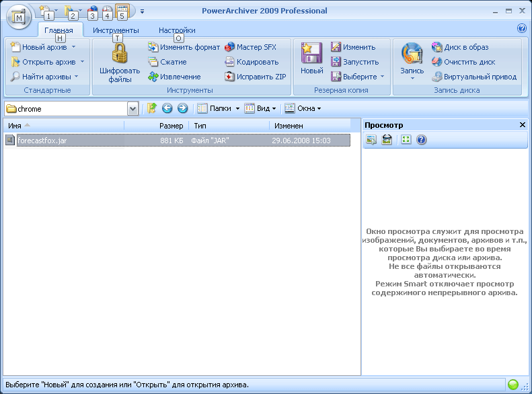
Task: Sort files by the Тип column header
Action: [x=229, y=126]
